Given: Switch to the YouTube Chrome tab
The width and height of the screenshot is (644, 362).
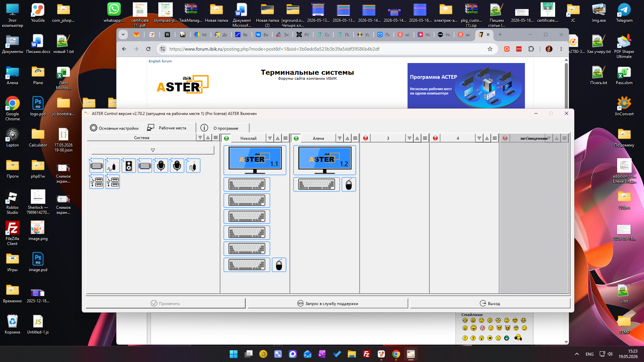Looking at the screenshot, I should click(x=424, y=35).
